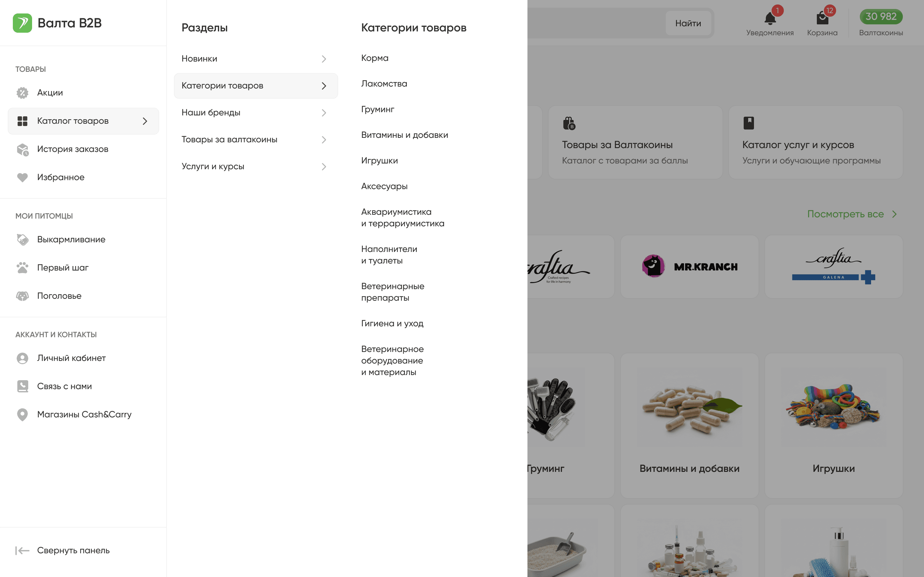Click the Магазины Cash&Carry location pin icon
The image size is (924, 577).
click(22, 414)
